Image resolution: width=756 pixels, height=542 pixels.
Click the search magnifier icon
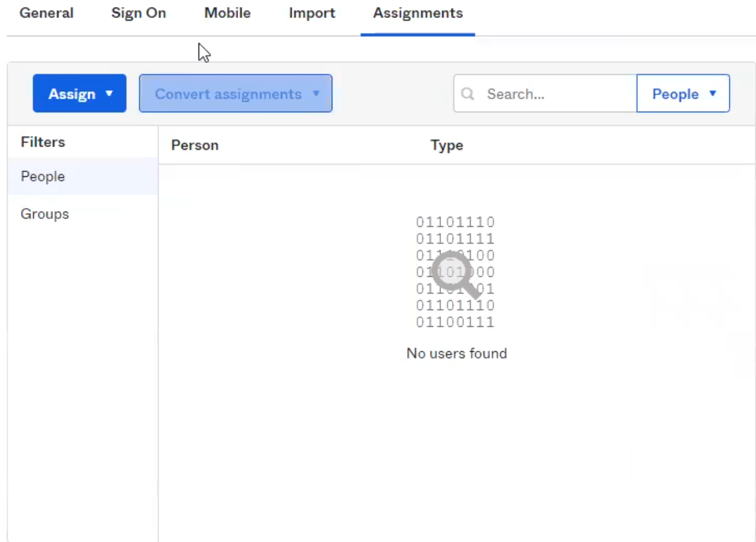pyautogui.click(x=468, y=94)
